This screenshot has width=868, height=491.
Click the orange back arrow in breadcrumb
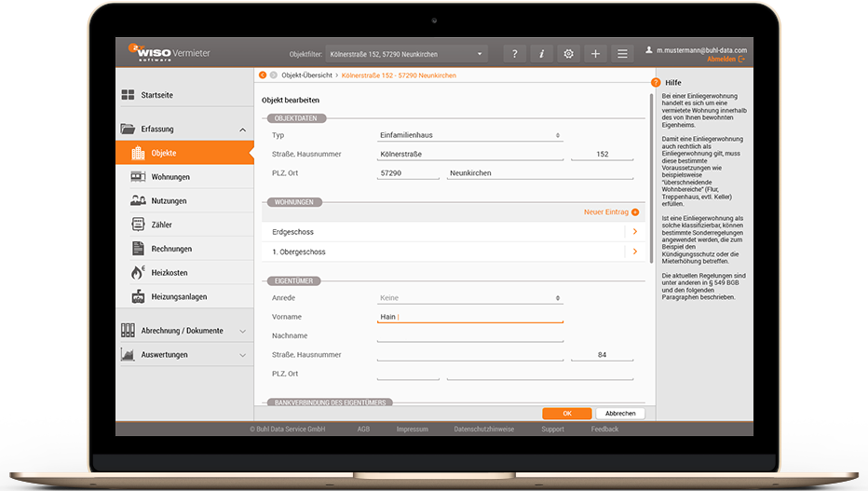(x=263, y=75)
